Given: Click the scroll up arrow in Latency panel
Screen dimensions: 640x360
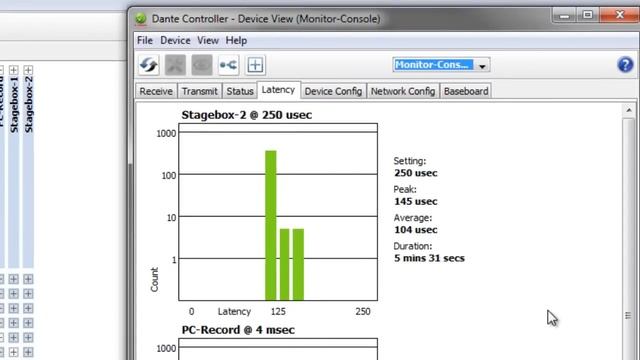Looking at the screenshot, I should coord(629,110).
